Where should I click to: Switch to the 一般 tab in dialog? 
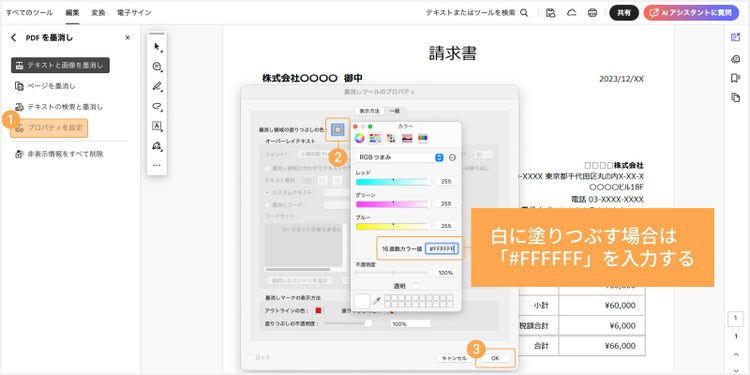point(395,110)
